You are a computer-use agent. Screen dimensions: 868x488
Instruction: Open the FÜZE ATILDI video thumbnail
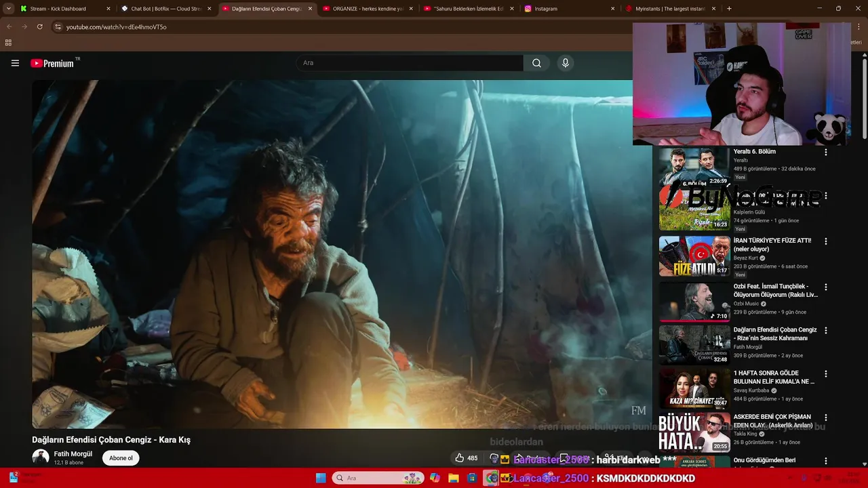coord(694,256)
